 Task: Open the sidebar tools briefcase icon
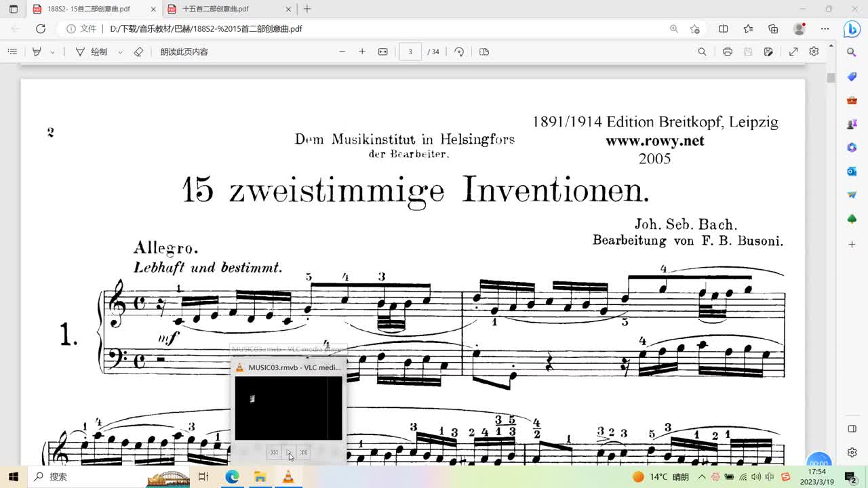(852, 100)
